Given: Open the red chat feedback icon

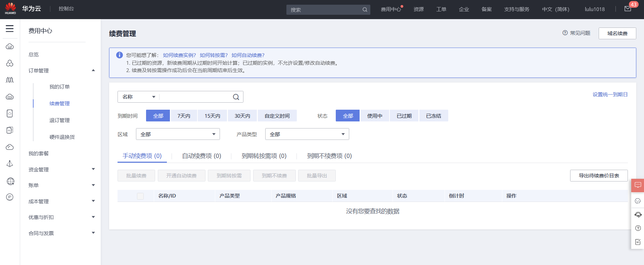Looking at the screenshot, I should coord(638,185).
